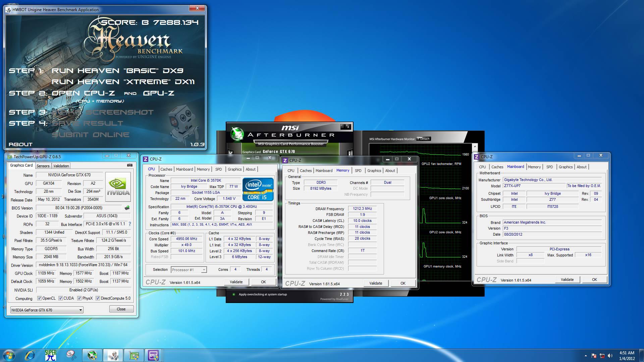Open the Action Center flag icon

[594, 356]
